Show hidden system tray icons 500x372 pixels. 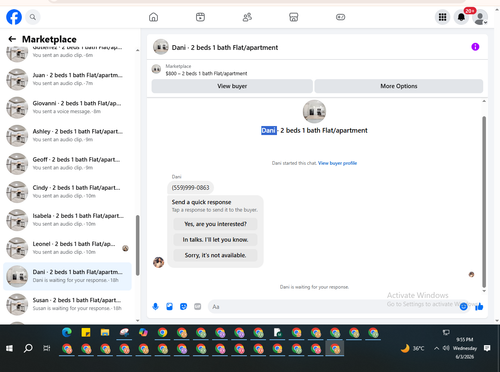(436, 348)
